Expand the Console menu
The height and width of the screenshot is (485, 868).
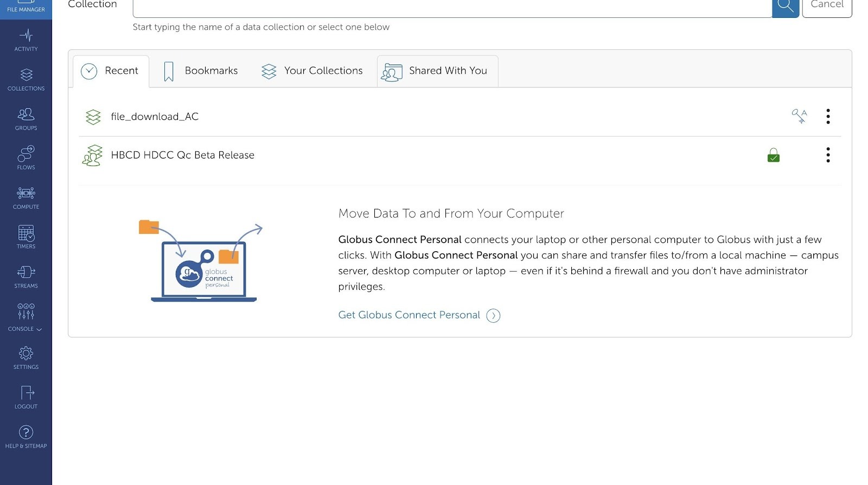click(x=26, y=318)
